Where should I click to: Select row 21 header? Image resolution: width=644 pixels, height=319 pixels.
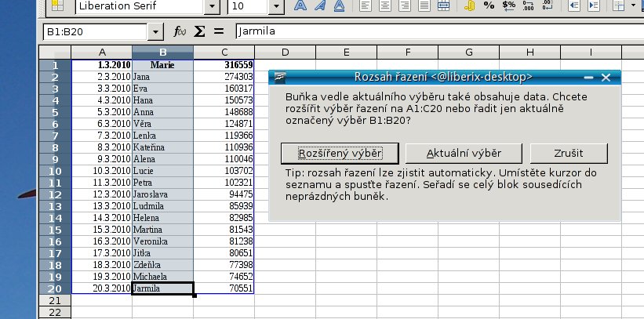(x=55, y=300)
